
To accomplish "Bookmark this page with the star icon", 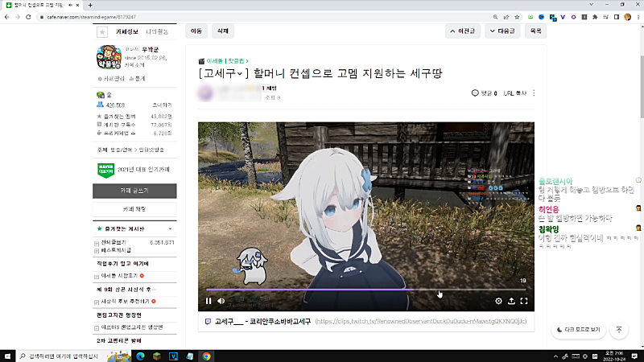I will click(x=517, y=17).
